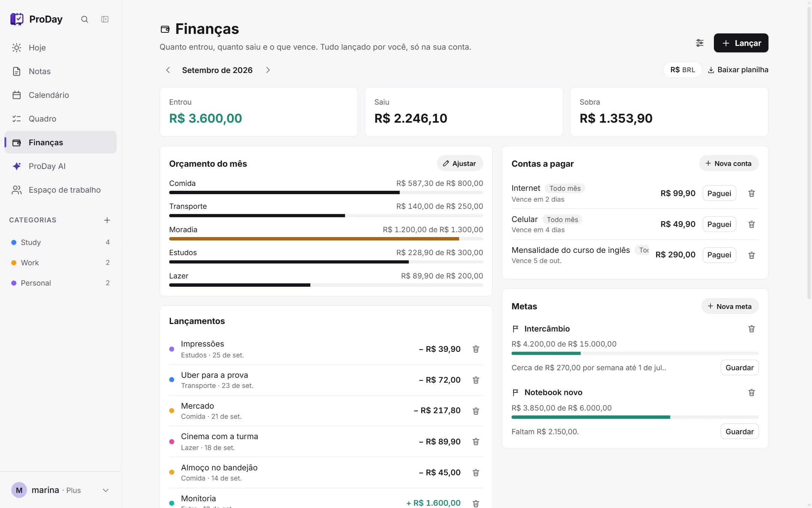The height and width of the screenshot is (508, 812).
Task: Mark Internet bill as Paguei
Action: pyautogui.click(x=719, y=193)
